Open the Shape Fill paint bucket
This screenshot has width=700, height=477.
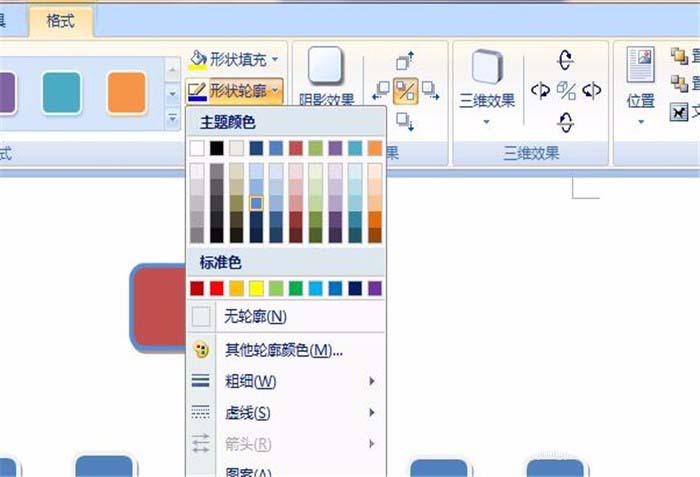coord(198,60)
